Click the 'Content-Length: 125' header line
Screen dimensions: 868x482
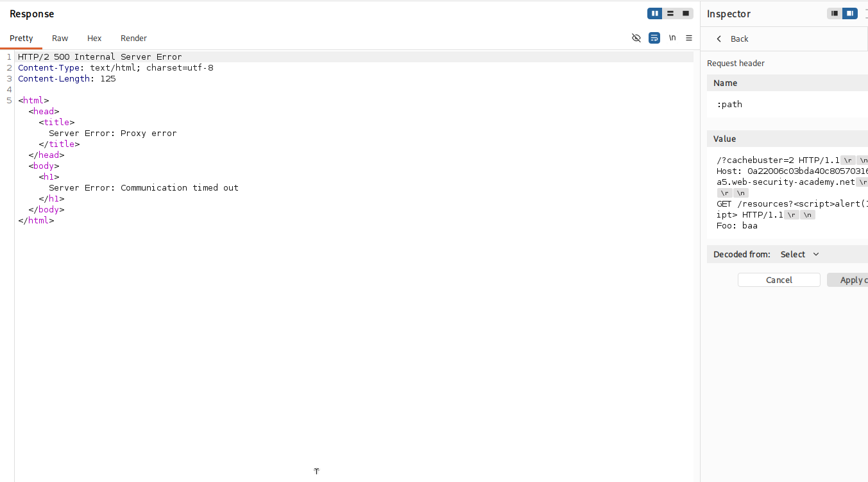click(x=67, y=79)
